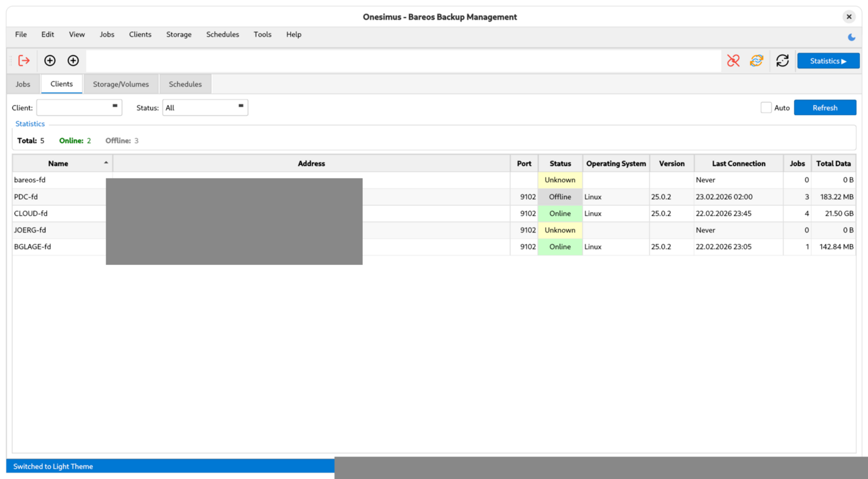Screen dimensions: 868x479
Task: Open the Tools menu
Action: [x=262, y=35]
